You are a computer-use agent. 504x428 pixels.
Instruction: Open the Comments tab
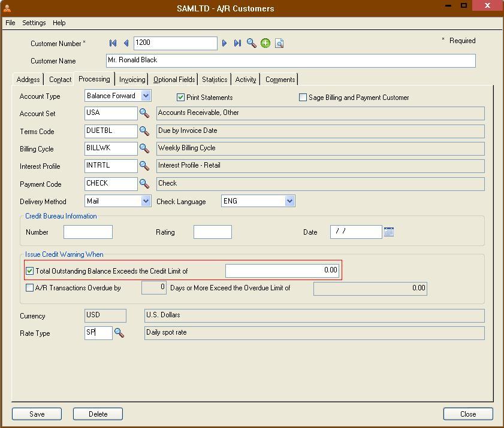[x=280, y=80]
